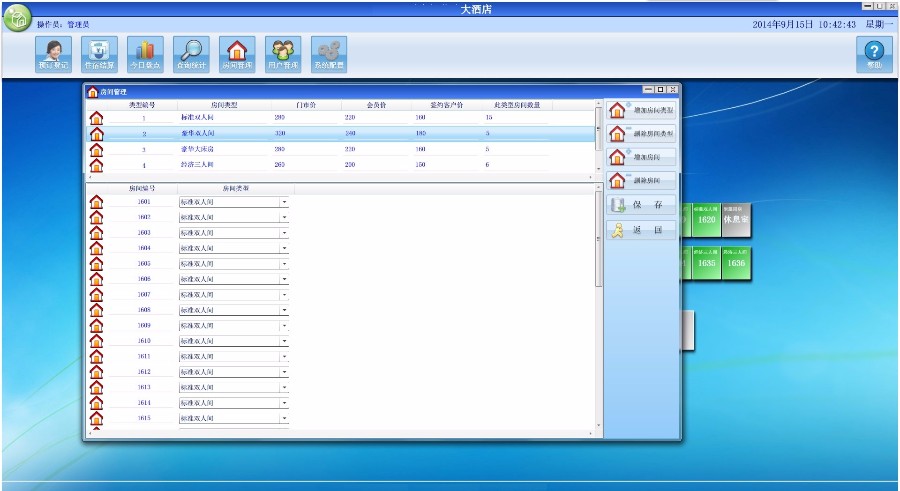Click the 返回 return button

[641, 230]
